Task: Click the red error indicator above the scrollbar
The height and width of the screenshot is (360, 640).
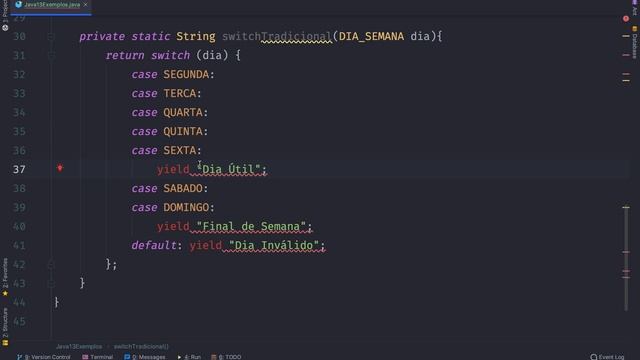Action: tap(626, 18)
